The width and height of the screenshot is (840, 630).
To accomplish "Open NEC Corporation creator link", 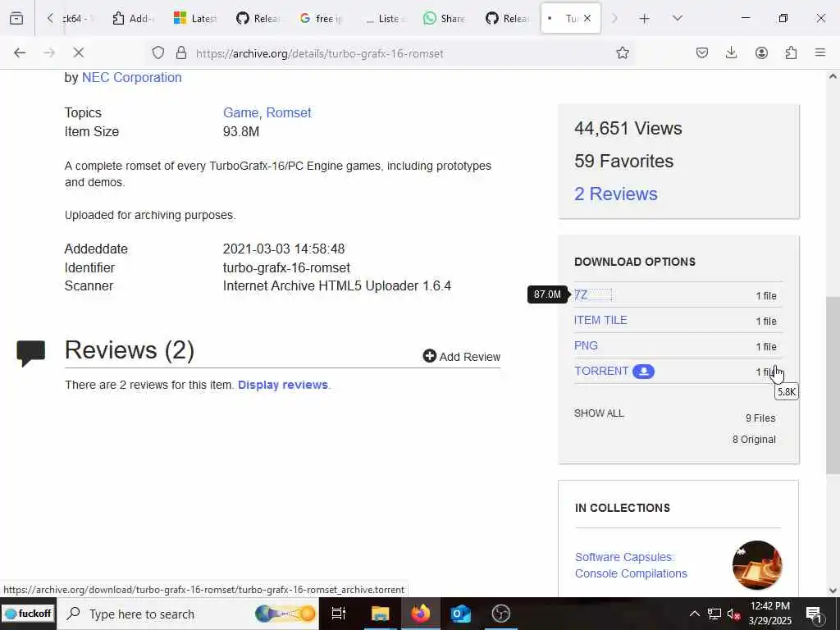I will [x=132, y=77].
